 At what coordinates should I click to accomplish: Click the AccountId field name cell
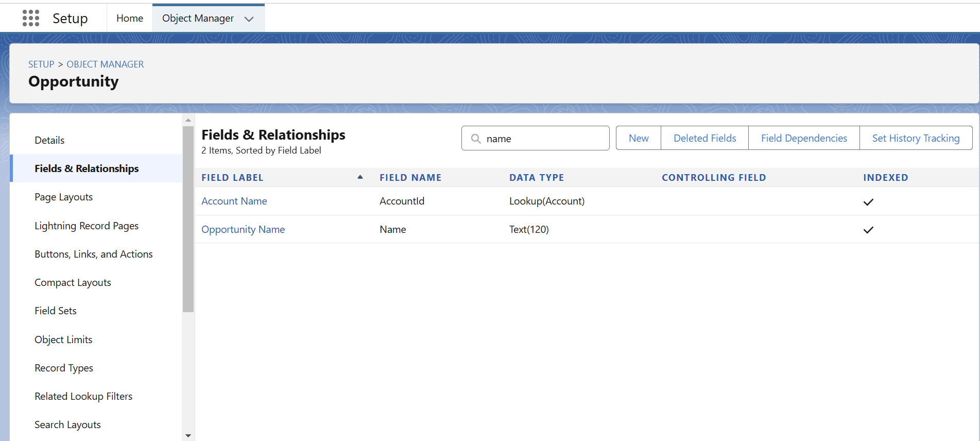(402, 201)
